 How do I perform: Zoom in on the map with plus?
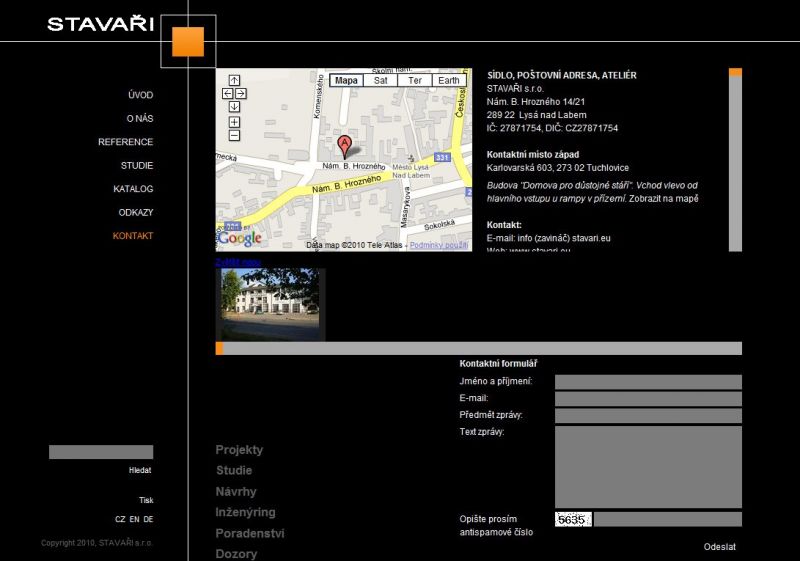[234, 122]
